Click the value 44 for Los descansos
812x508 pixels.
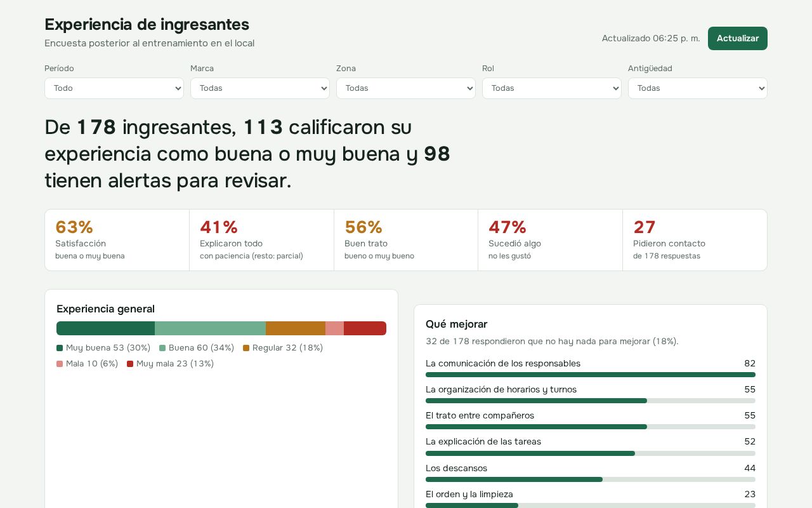pos(750,468)
